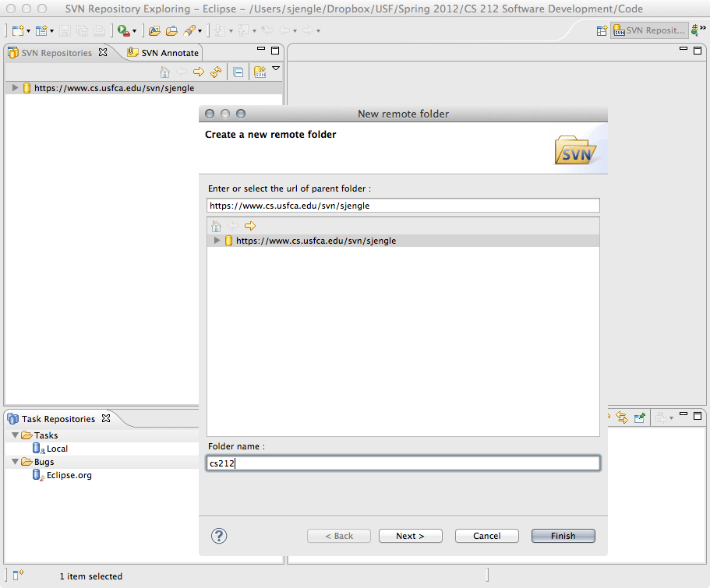Select the Task Repositories tab
Screen dimensions: 710x588
point(58,419)
